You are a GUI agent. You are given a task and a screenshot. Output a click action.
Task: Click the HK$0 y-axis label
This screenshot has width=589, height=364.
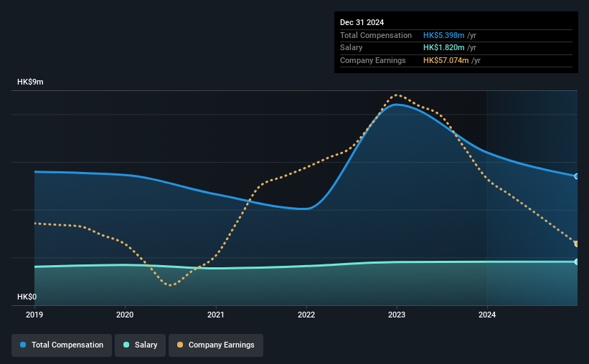tap(27, 297)
